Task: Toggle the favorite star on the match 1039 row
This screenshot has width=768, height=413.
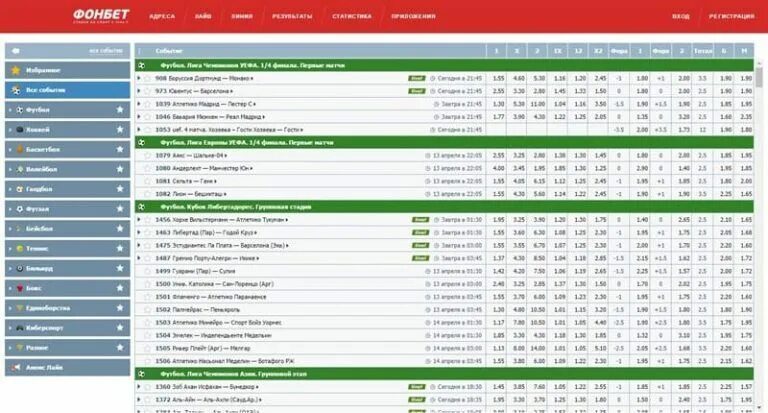Action: [147, 104]
